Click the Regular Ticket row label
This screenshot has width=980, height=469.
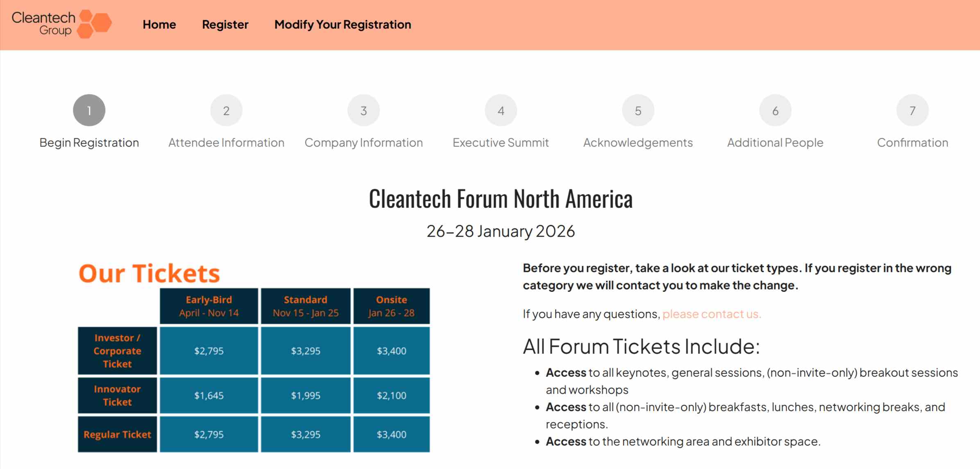point(117,434)
